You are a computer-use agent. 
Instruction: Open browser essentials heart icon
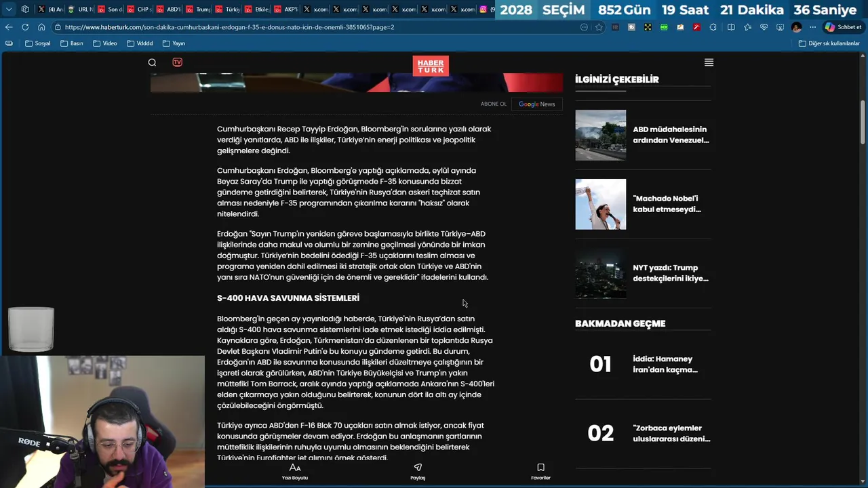click(x=764, y=27)
